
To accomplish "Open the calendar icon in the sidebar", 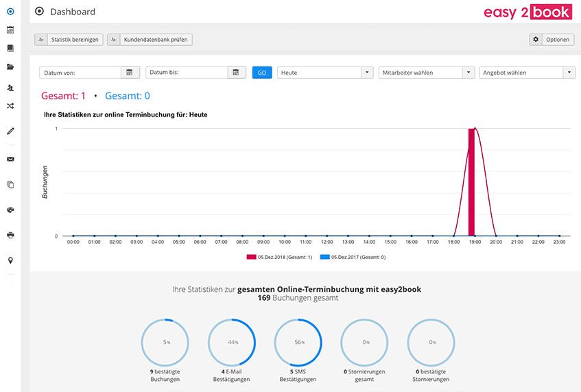I will click(x=10, y=30).
